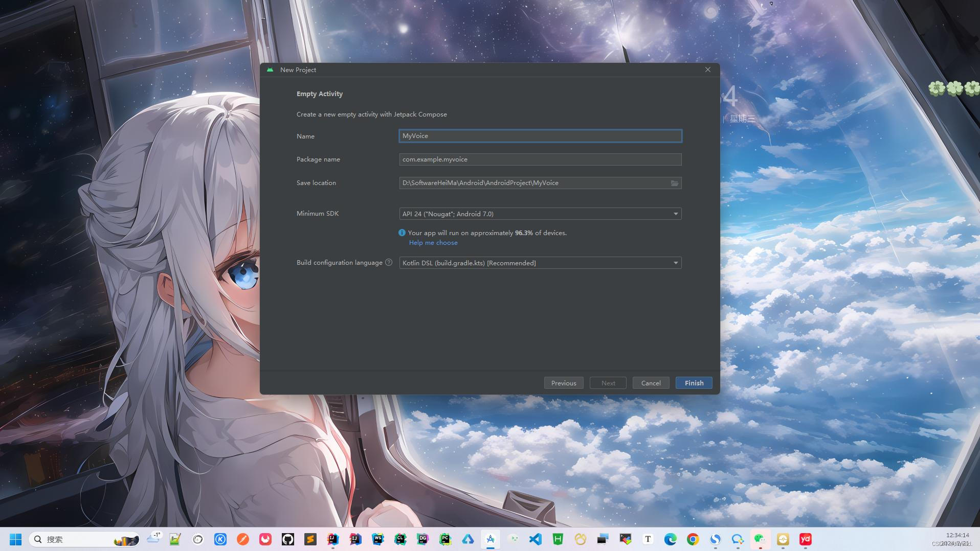Click the three clover widget on desktop
Image resolution: width=980 pixels, height=551 pixels.
(x=954, y=88)
